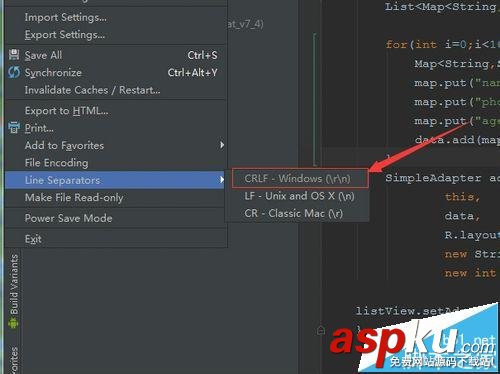Click the Save All floppy disk icon

tap(14, 55)
